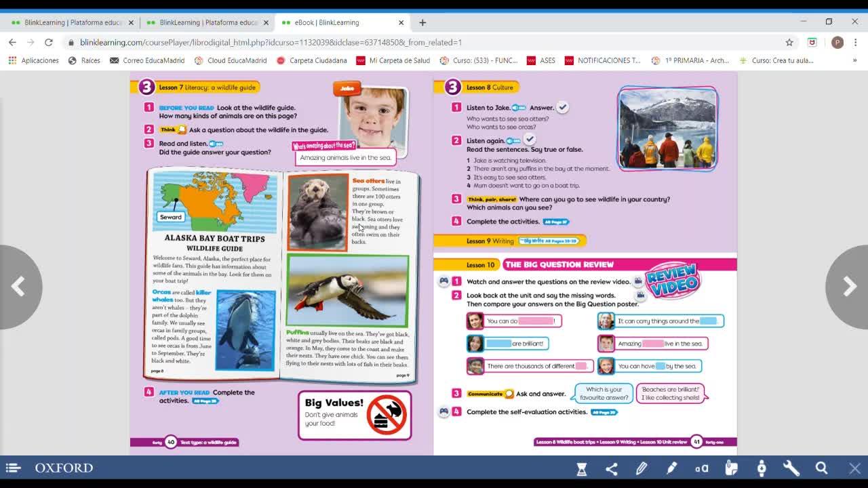868x488 pixels.
Task: Launch the game icon beside the self-evaluation task
Action: tap(444, 411)
